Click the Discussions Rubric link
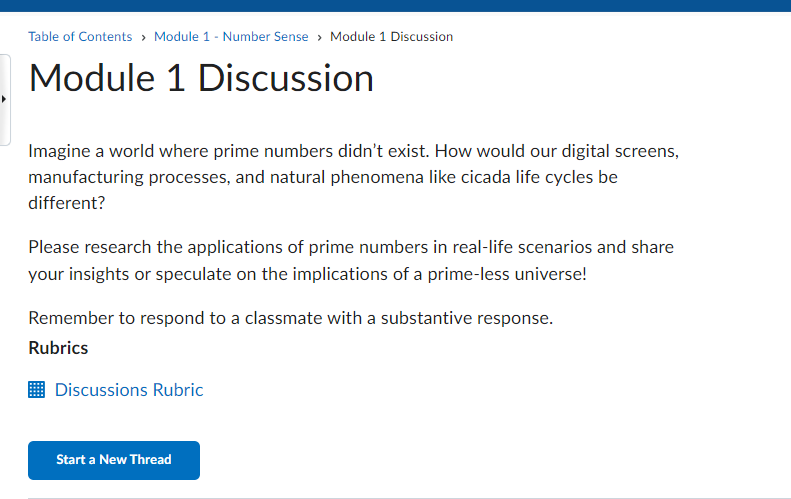 click(129, 390)
